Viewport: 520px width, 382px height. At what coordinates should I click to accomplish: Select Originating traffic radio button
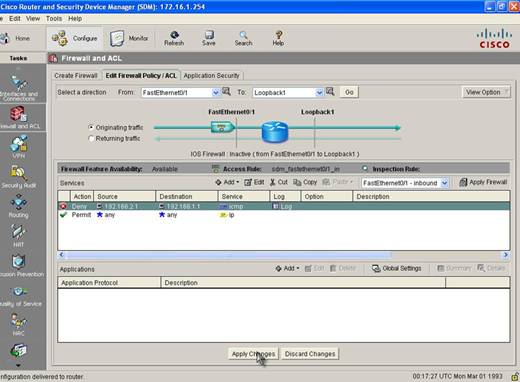point(91,127)
